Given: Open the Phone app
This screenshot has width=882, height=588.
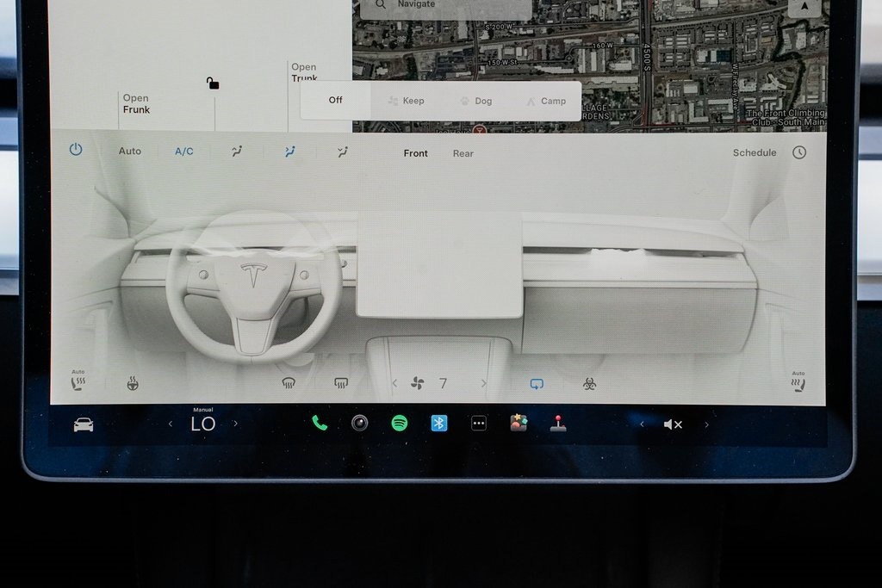Looking at the screenshot, I should [320, 424].
